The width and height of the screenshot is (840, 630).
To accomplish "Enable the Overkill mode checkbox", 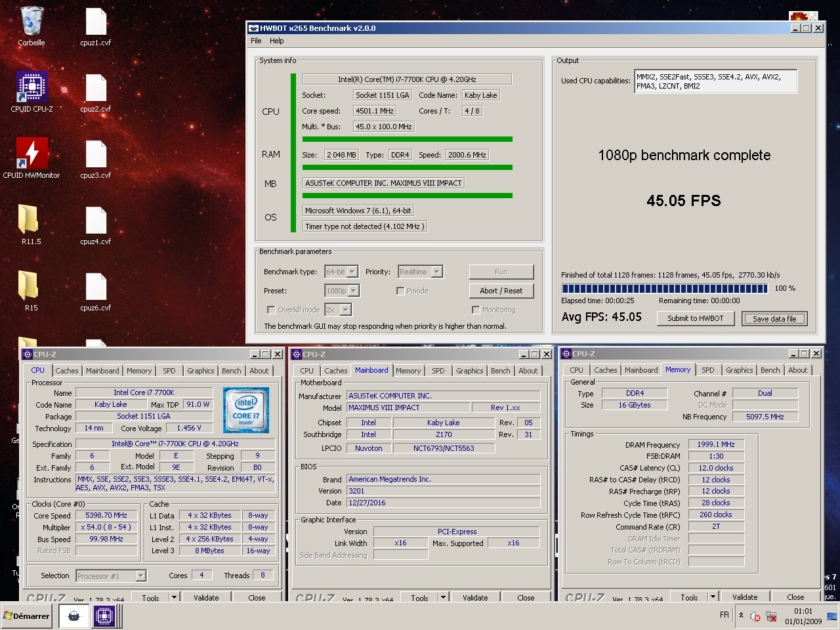I will click(270, 310).
